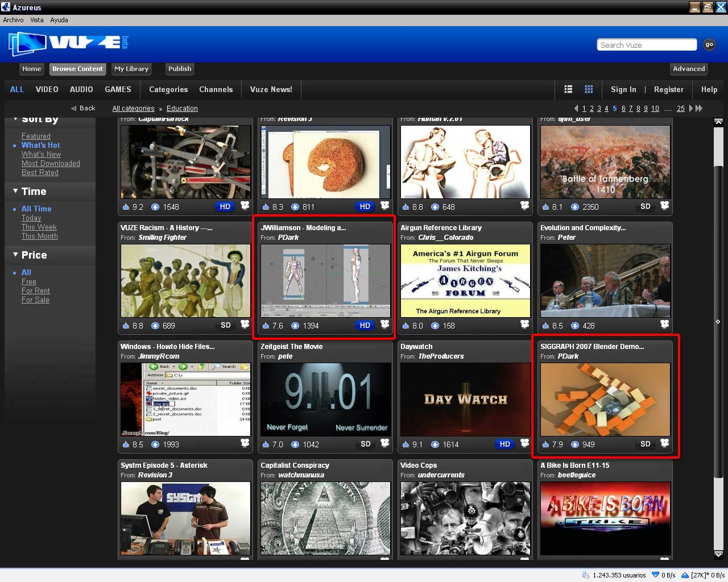The height and width of the screenshot is (582, 728).
Task: Click thumbs-up icon on Airgun Reference Library
Action: pyautogui.click(x=406, y=326)
